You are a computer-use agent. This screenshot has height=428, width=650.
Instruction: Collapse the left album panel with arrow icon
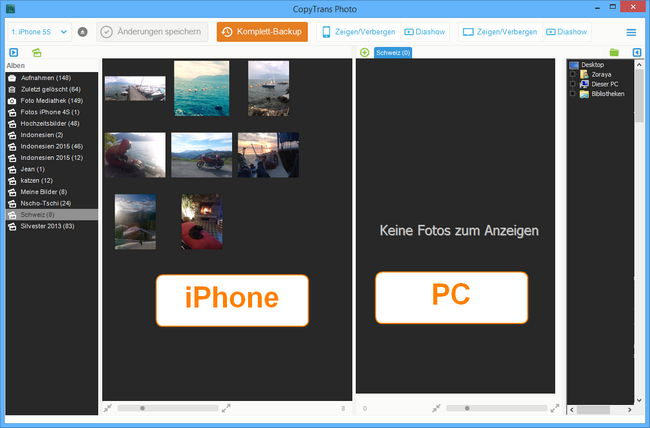tap(13, 52)
